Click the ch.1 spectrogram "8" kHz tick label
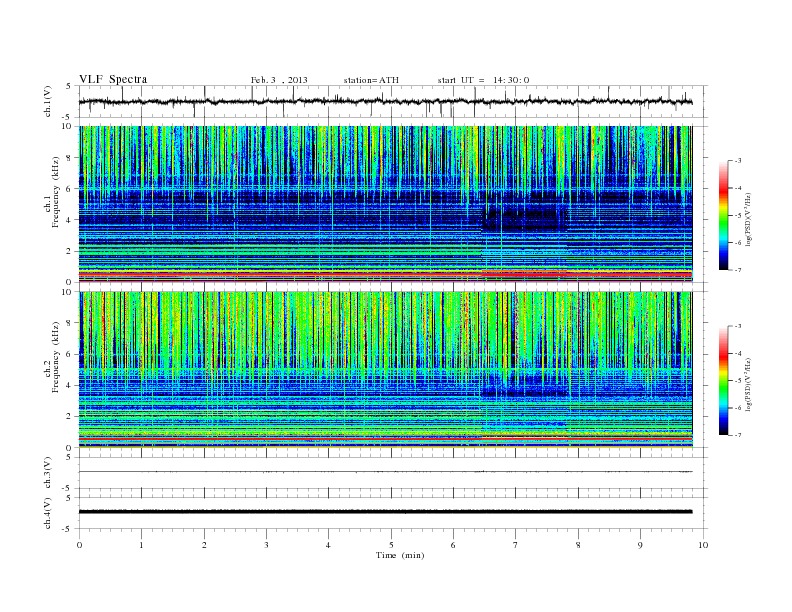Image resolution: width=792 pixels, height=612 pixels. (x=69, y=158)
